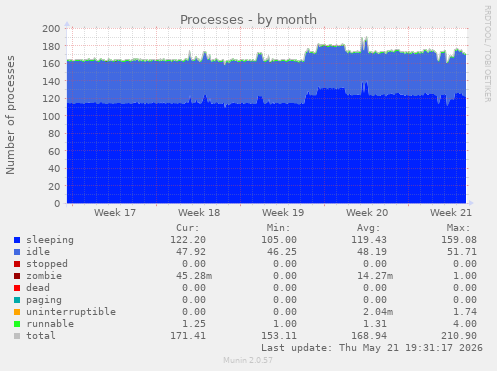The image size is (497, 371).
Task: Click the 'Min:' column header
Action: (279, 228)
